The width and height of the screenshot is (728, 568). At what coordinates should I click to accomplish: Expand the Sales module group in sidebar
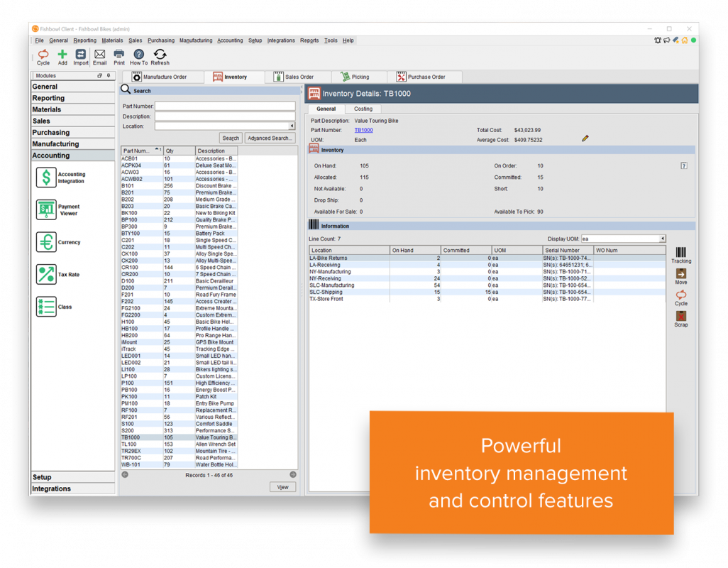tap(73, 121)
